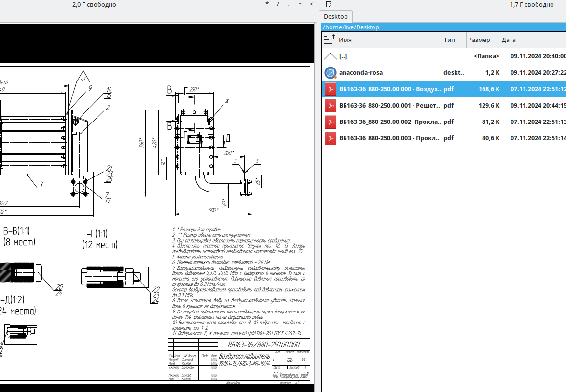Click the up-arrow icon of the [..] entry
566x392 pixels.
pyautogui.click(x=330, y=56)
